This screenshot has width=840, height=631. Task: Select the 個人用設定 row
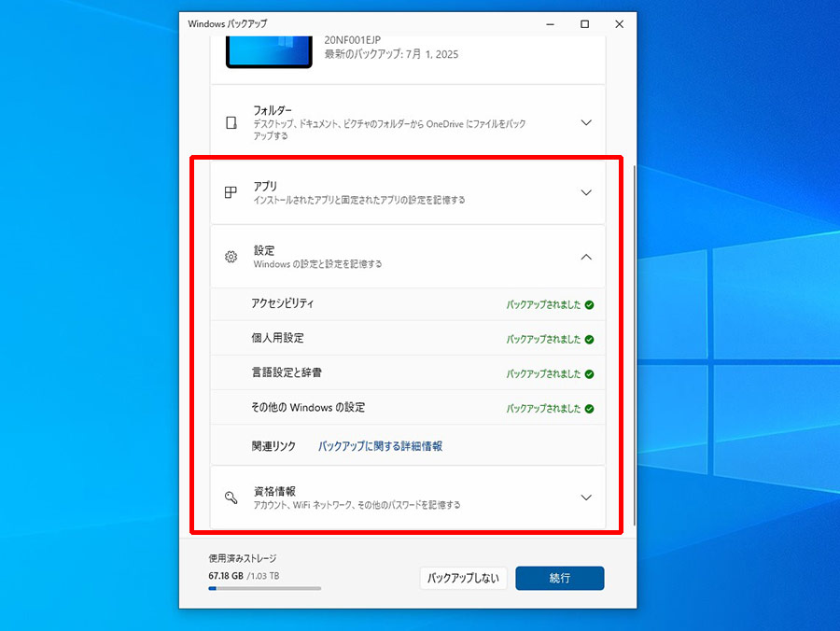pos(408,339)
